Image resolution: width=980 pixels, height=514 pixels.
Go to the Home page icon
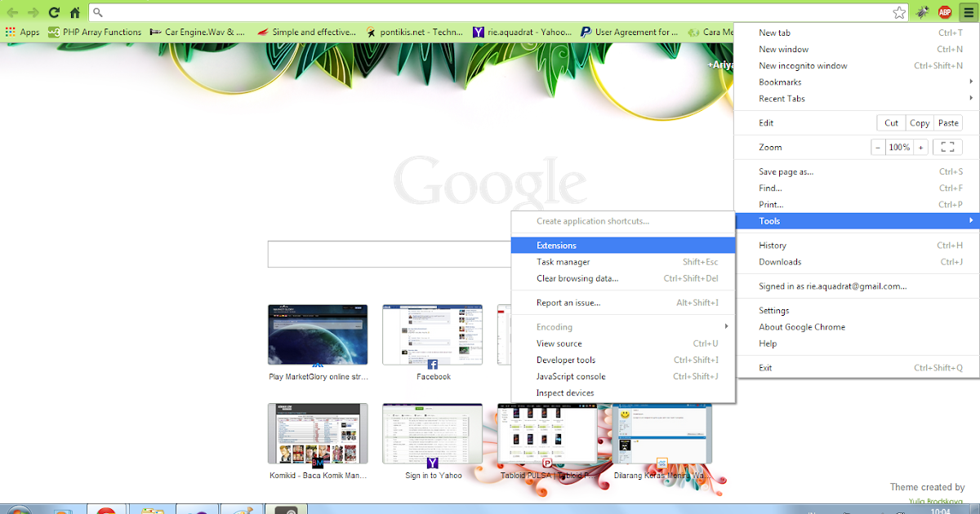coord(75,12)
